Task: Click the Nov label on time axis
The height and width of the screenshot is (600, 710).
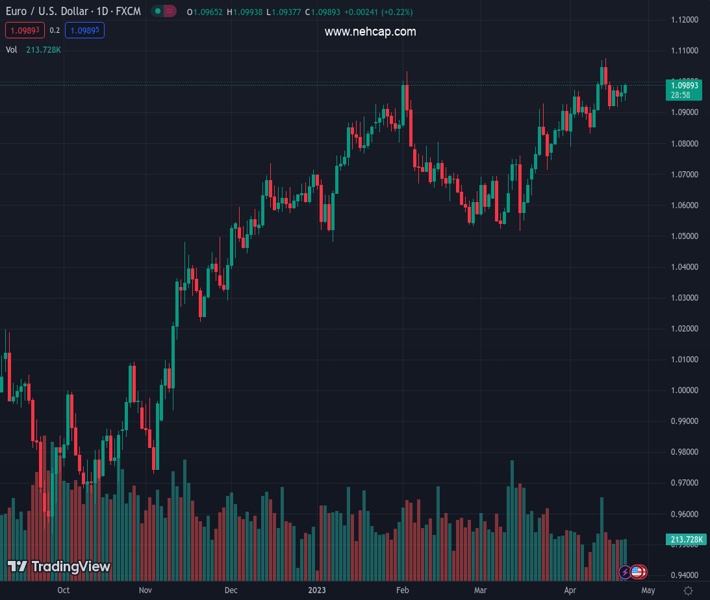Action: pyautogui.click(x=146, y=591)
